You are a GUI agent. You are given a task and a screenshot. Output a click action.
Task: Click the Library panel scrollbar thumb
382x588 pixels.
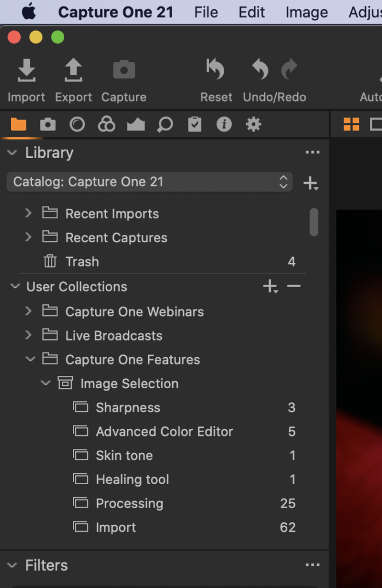pos(314,222)
